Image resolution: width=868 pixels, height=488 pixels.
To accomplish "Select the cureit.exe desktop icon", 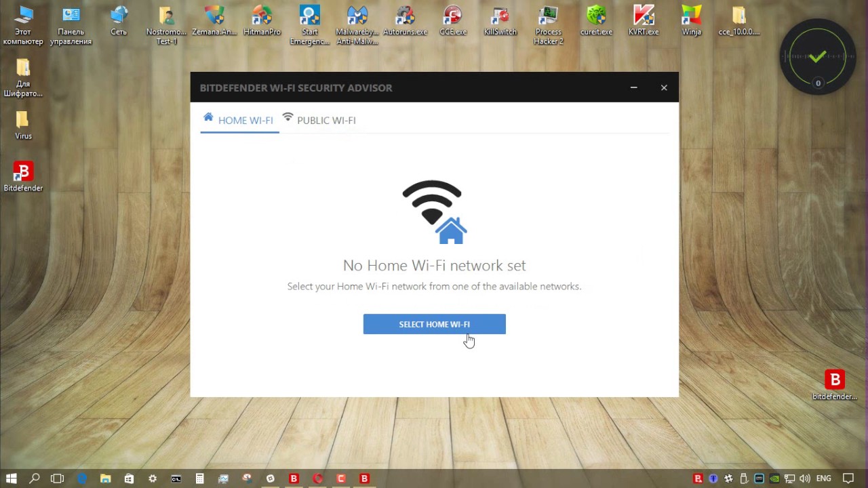I will (x=596, y=20).
